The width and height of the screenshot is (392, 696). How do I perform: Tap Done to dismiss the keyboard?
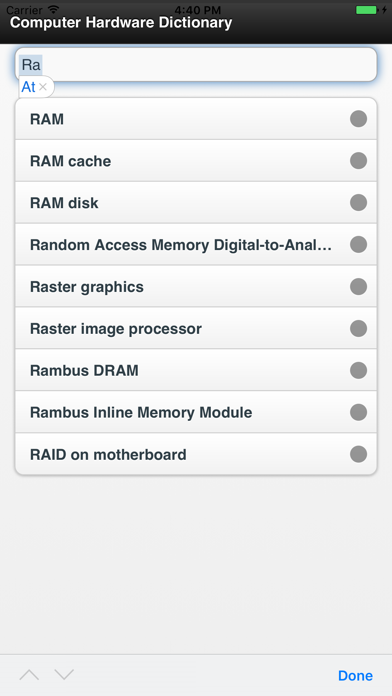point(355,676)
